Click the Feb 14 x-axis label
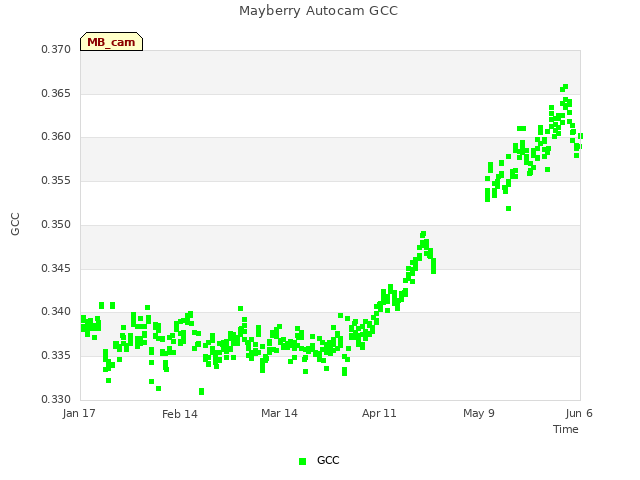The height and width of the screenshot is (480, 640). pos(180,414)
